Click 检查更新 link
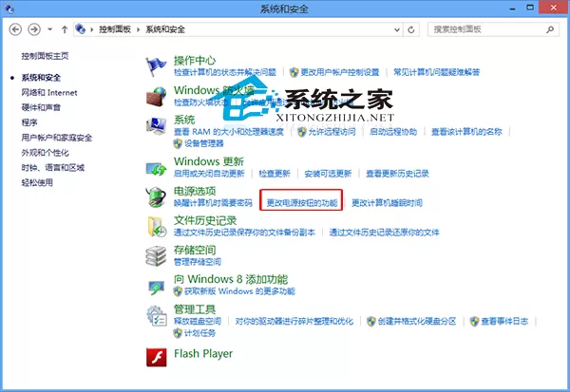Viewport: 570px width, 392px height. [275, 174]
